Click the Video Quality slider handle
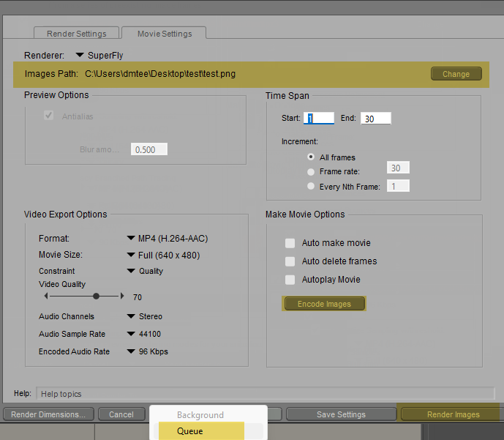 coord(96,297)
